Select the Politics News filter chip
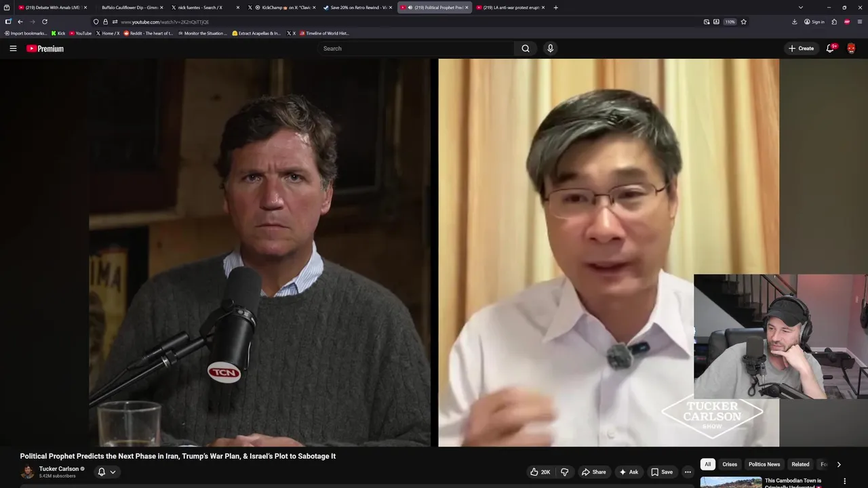868x488 pixels. [764, 464]
